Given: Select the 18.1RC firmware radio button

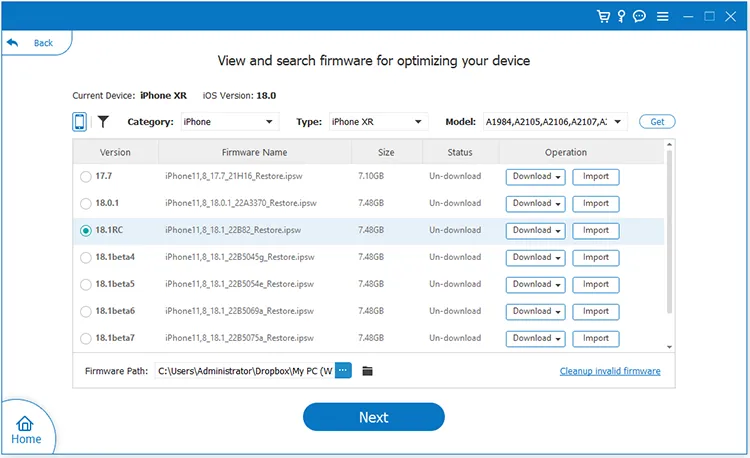Looking at the screenshot, I should 86,231.
